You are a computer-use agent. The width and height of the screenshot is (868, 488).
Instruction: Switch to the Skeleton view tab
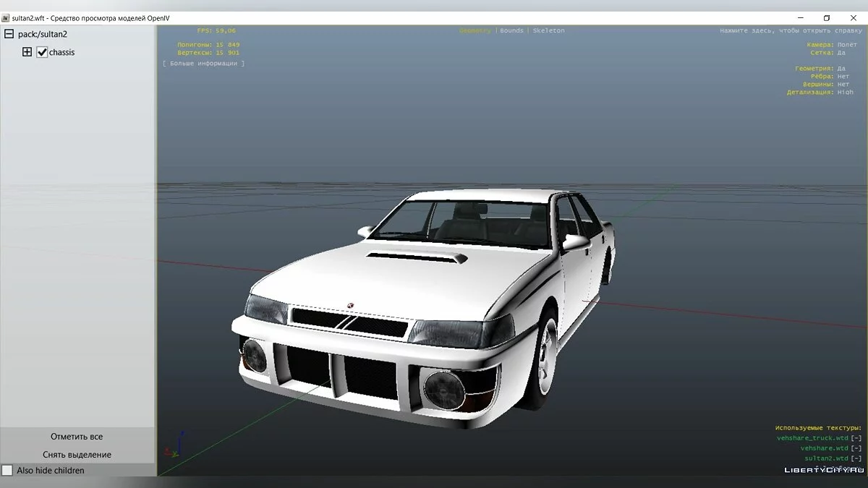[x=549, y=31]
